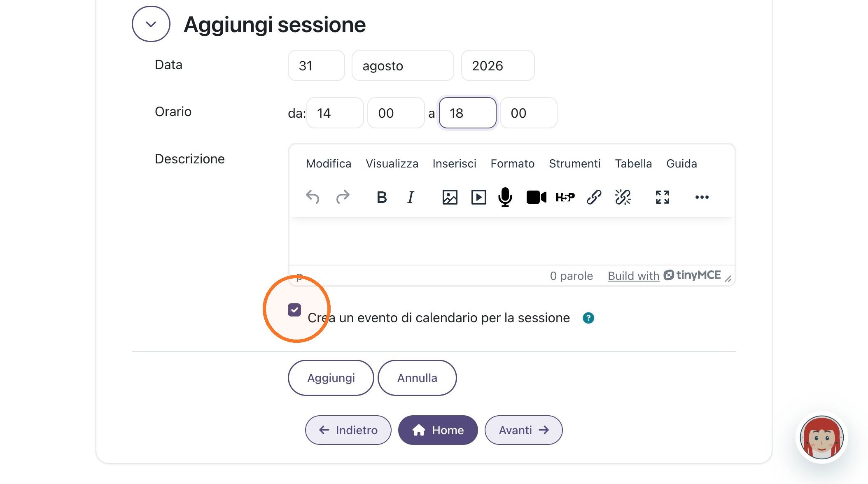Image resolution: width=868 pixels, height=484 pixels.
Task: Uncheck create calendar event for session
Action: point(294,310)
